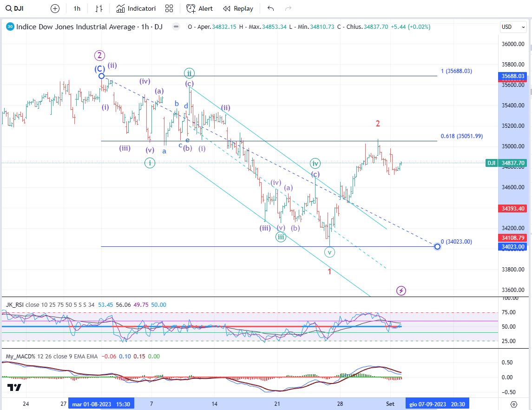Redo the last chart action
The height and width of the screenshot is (410, 532).
(288, 8)
